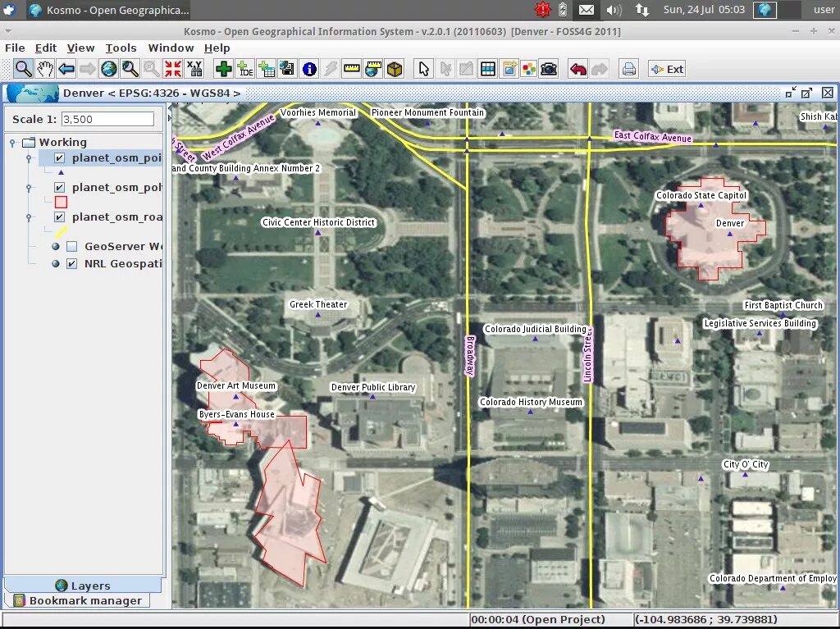Click the Ext button
The width and height of the screenshot is (840, 629).
(x=667, y=69)
